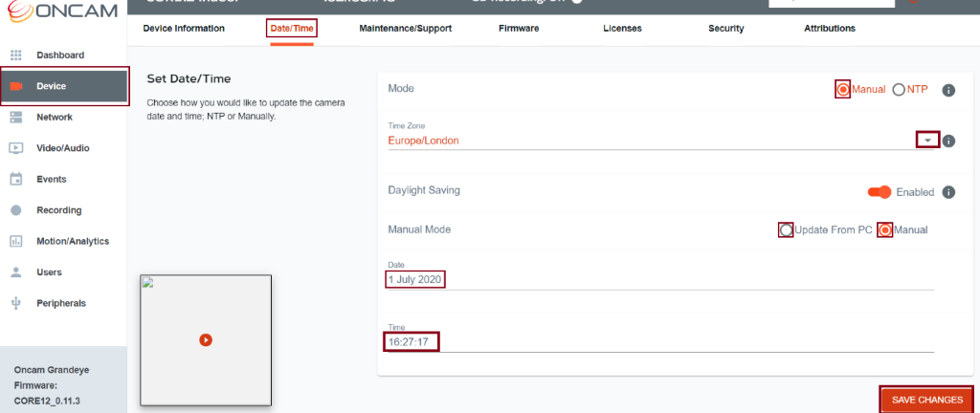
Task: Open the Device Information tab
Action: pos(184,28)
